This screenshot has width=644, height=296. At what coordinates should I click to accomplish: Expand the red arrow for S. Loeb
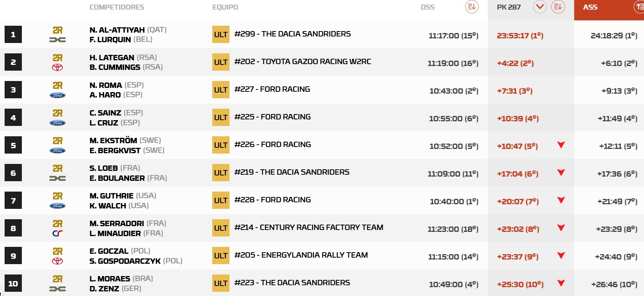tap(561, 172)
